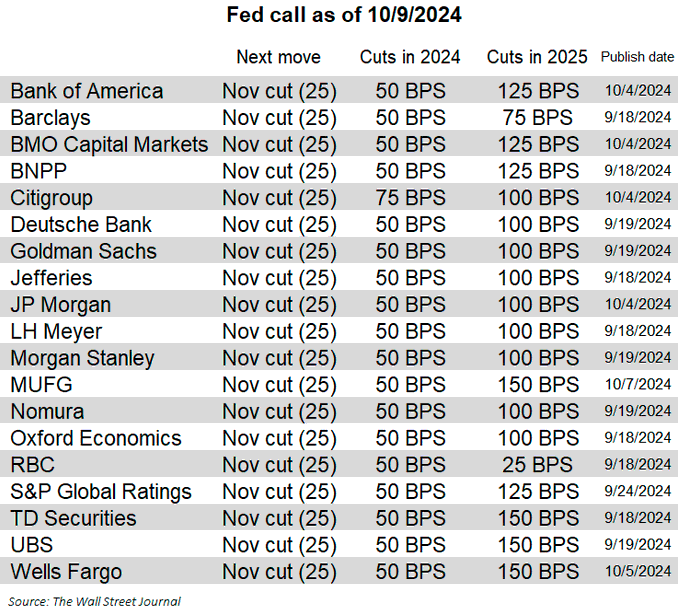Select the Barclays 75 BPS 2025 cell

click(537, 118)
